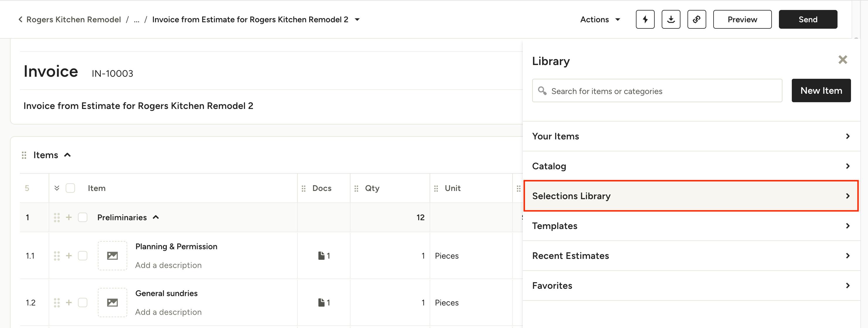Click the image placeholder for Planning & Permission
The image size is (868, 328).
[112, 256]
